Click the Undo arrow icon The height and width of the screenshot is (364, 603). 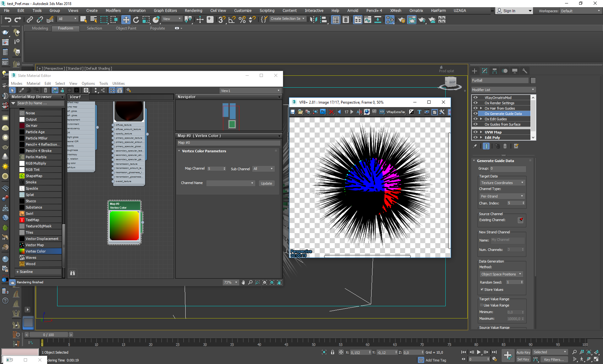click(8, 20)
